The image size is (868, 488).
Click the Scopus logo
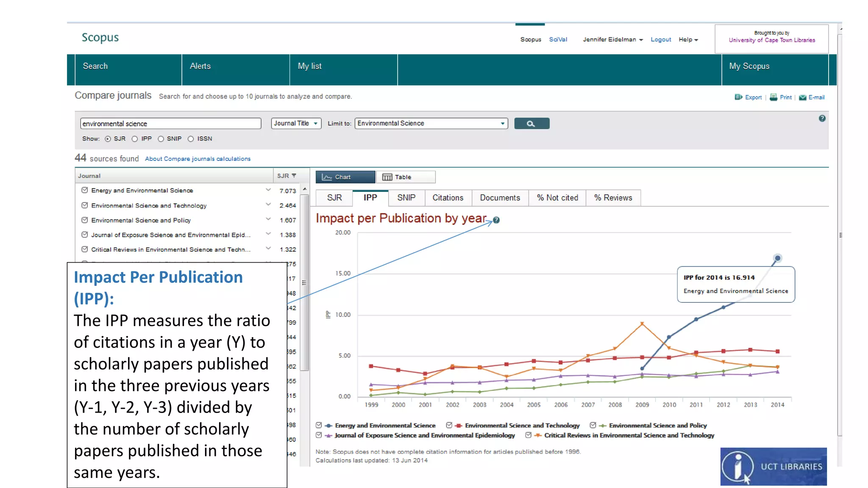(x=100, y=38)
